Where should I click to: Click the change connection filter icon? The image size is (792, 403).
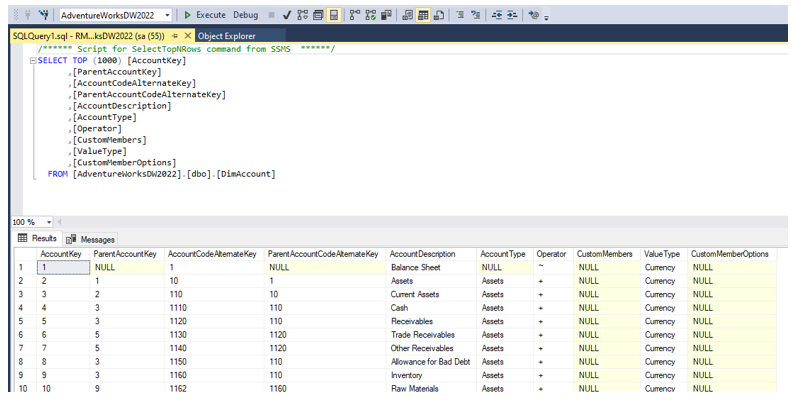tap(44, 15)
